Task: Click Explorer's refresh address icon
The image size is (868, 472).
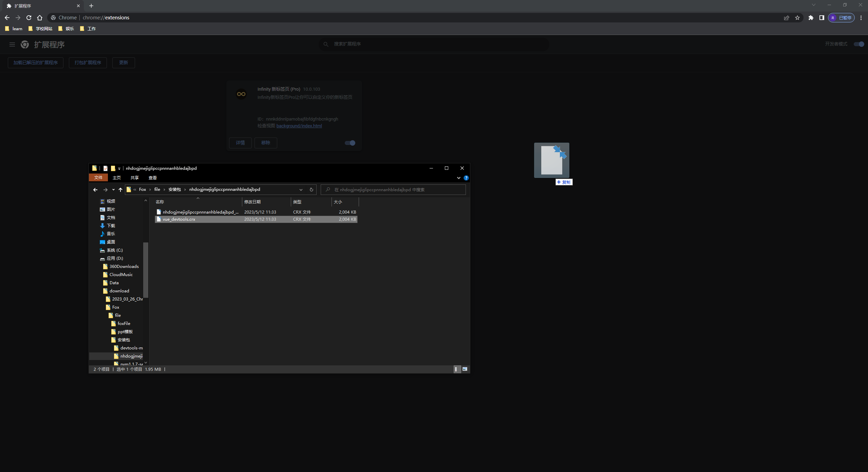Action: click(x=311, y=190)
